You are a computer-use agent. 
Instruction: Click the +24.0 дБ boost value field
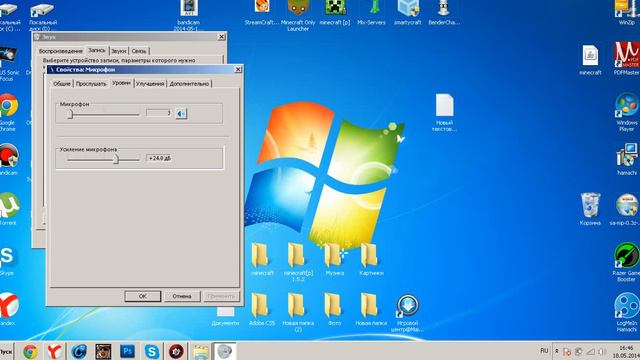(x=159, y=158)
